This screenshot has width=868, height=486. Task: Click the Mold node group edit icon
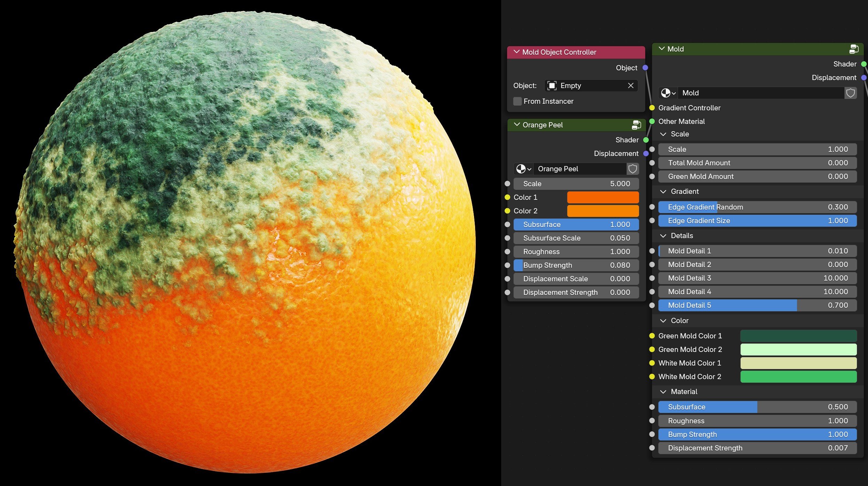(x=854, y=49)
